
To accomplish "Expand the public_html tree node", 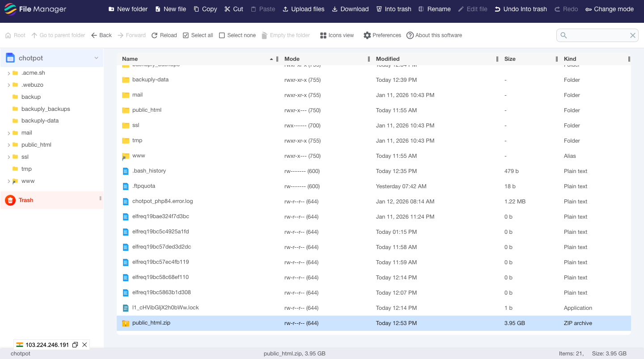I will pos(9,145).
